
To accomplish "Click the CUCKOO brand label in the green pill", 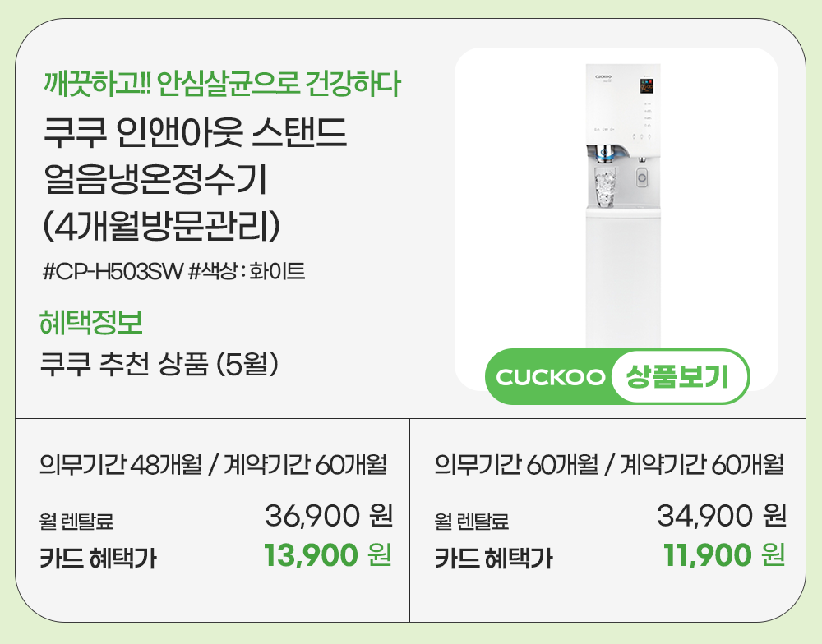I will point(551,377).
